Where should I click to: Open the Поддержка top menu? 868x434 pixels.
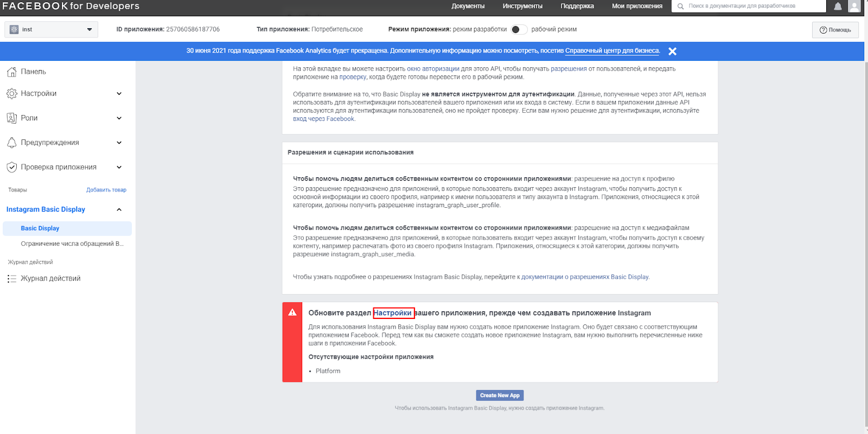click(x=577, y=6)
